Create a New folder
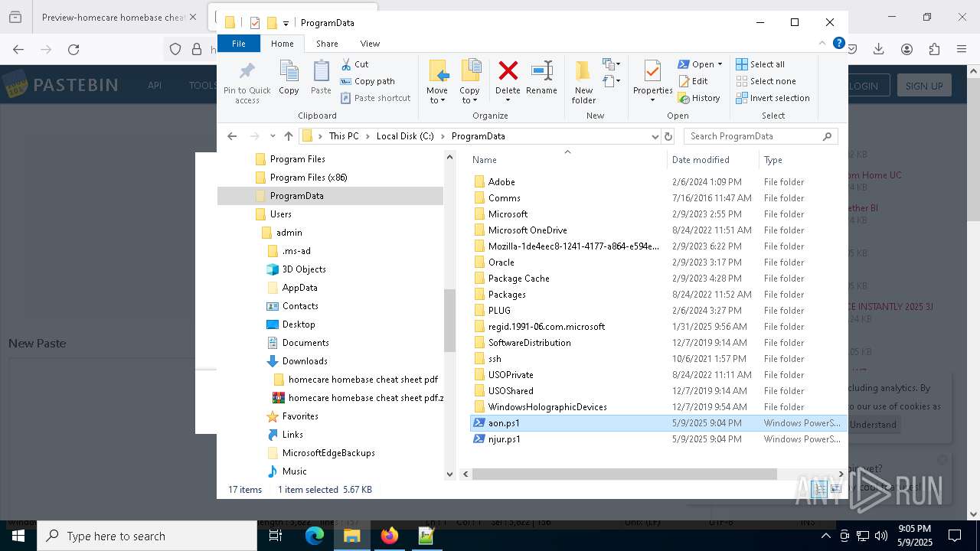 coord(583,82)
